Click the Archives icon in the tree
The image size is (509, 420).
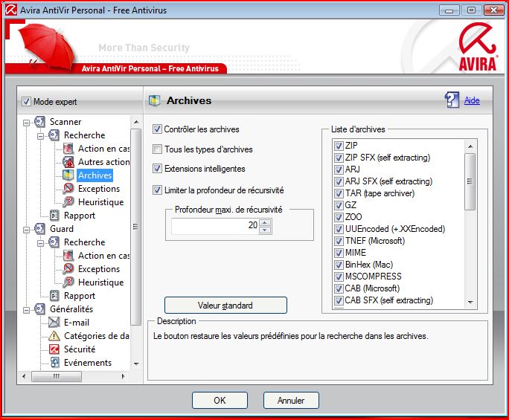(x=68, y=175)
